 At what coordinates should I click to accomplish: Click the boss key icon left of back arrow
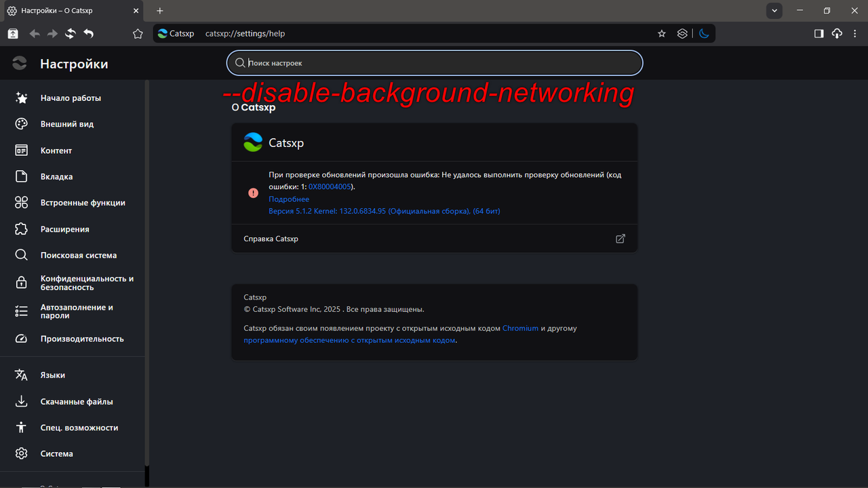(x=12, y=33)
